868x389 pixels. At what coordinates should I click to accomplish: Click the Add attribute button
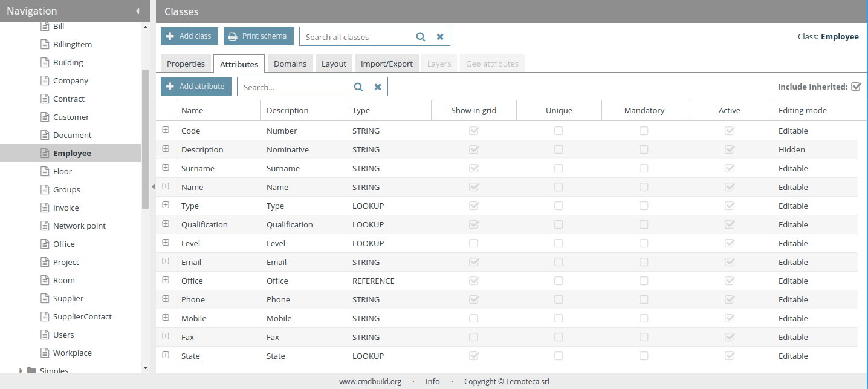(196, 87)
